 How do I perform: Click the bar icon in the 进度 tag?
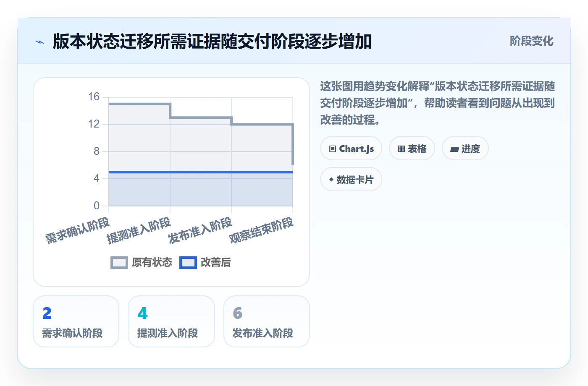tap(454, 149)
